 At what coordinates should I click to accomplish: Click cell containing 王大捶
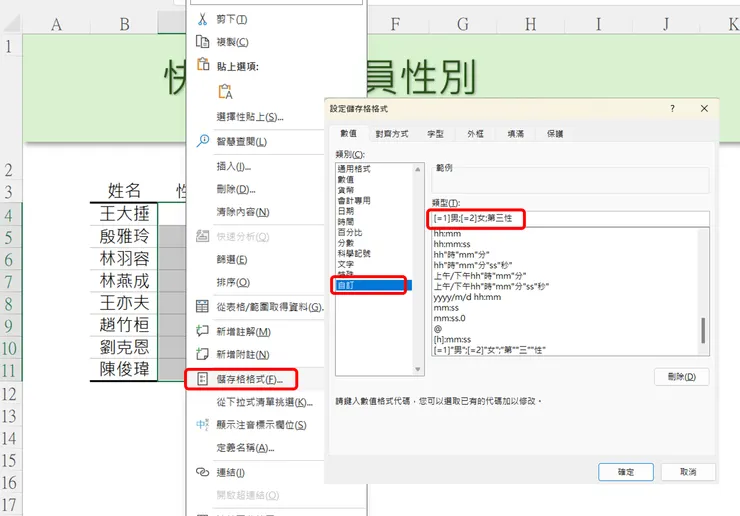coord(124,214)
